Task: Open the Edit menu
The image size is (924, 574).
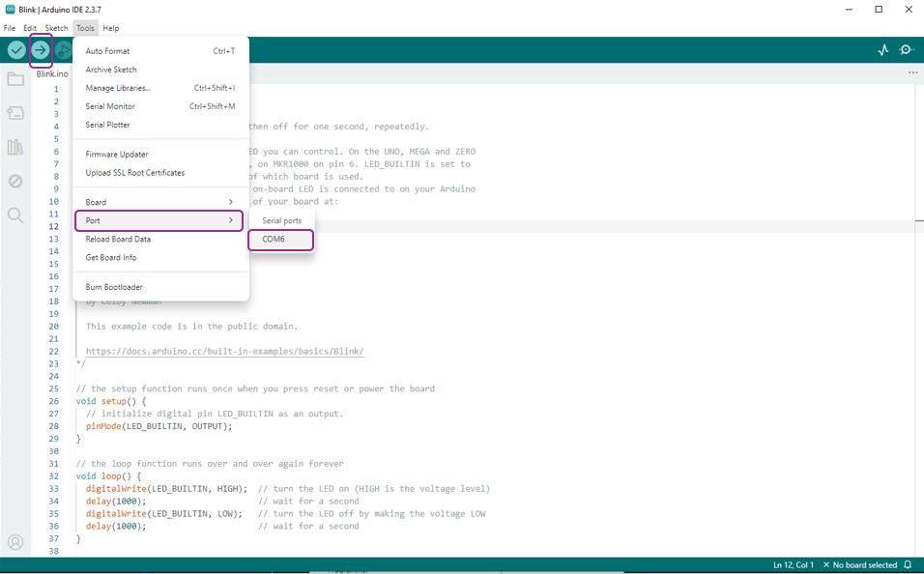Action: tap(29, 28)
